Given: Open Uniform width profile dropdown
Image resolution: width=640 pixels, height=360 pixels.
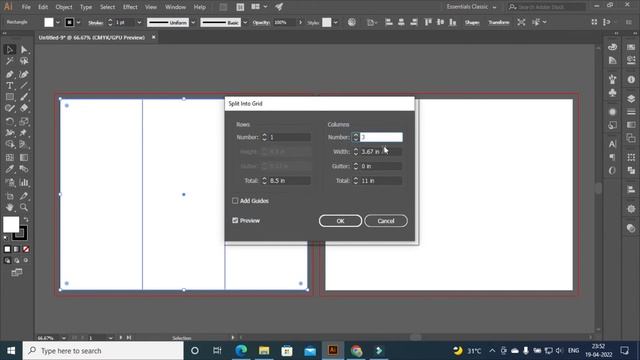Looking at the screenshot, I should [193, 22].
